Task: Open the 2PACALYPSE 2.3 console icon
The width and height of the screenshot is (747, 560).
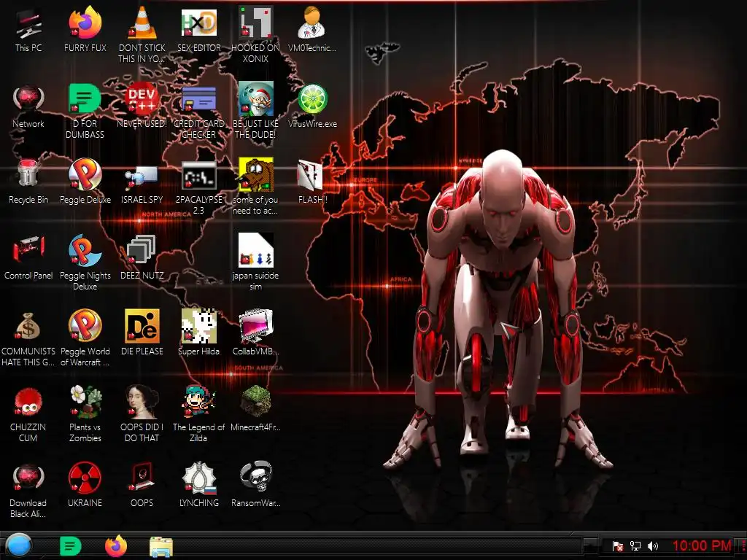Action: (198, 175)
